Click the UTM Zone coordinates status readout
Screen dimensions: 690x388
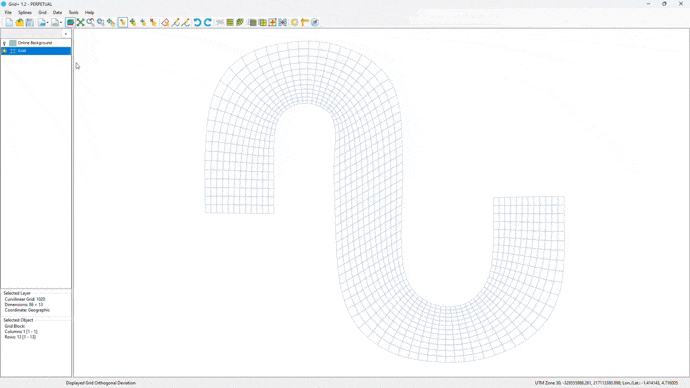(606, 383)
